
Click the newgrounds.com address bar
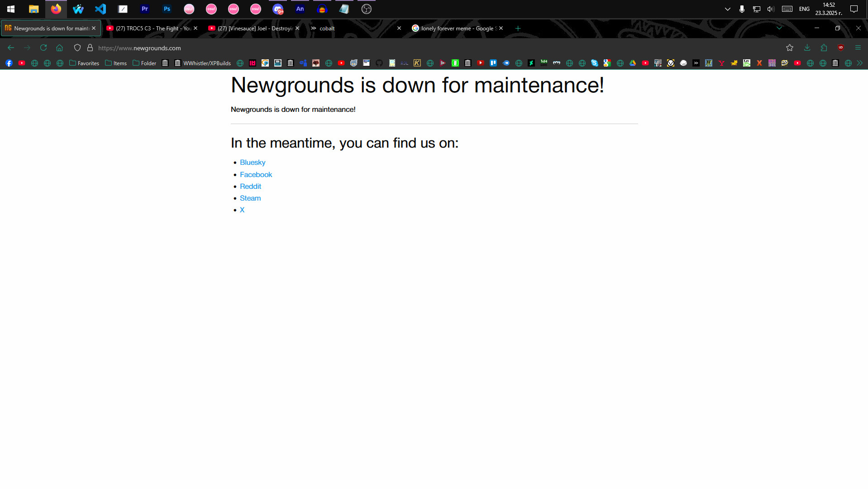pyautogui.click(x=434, y=48)
